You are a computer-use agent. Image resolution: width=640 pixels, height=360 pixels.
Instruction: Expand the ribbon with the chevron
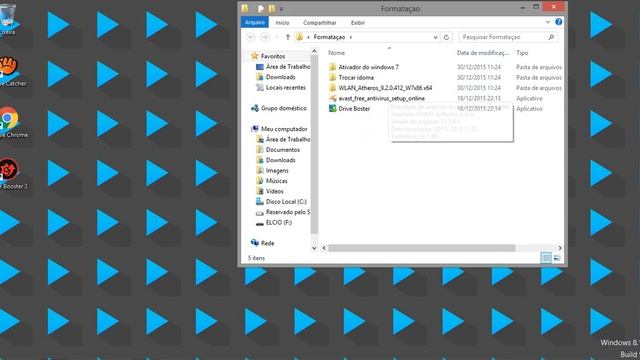[548, 22]
